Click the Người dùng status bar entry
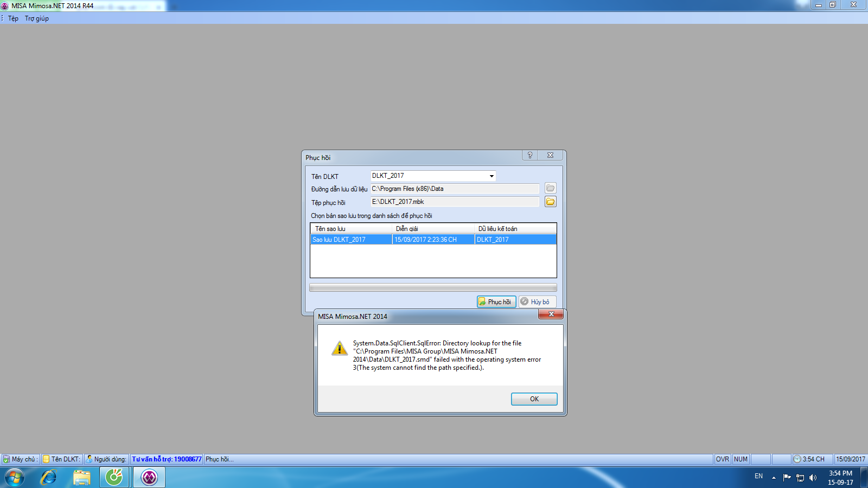The height and width of the screenshot is (488, 868). 106,459
